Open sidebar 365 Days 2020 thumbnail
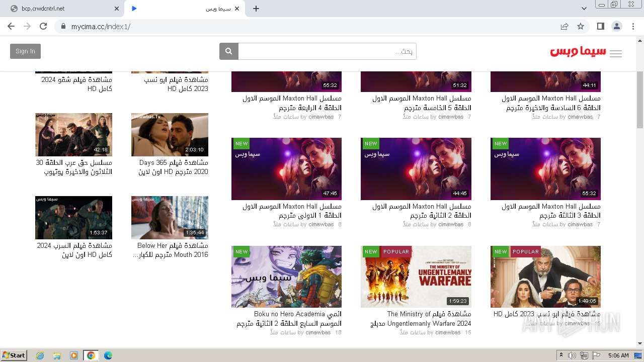 click(170, 135)
